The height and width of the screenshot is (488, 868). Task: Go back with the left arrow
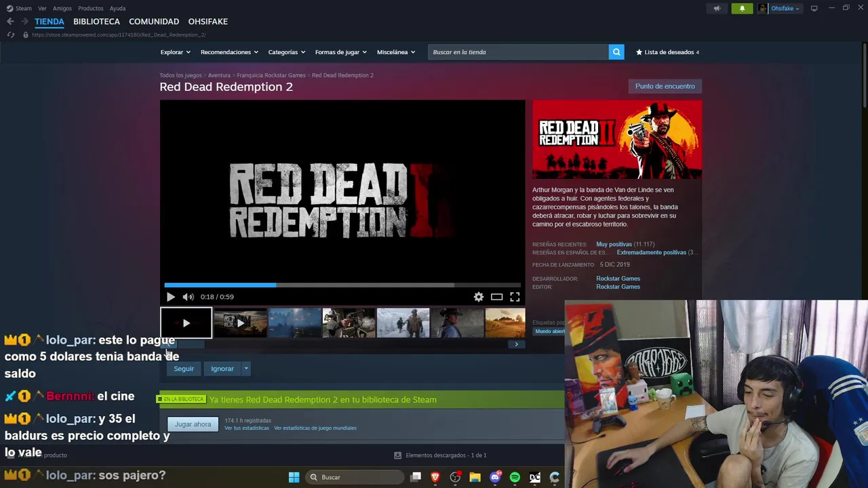[x=10, y=22]
